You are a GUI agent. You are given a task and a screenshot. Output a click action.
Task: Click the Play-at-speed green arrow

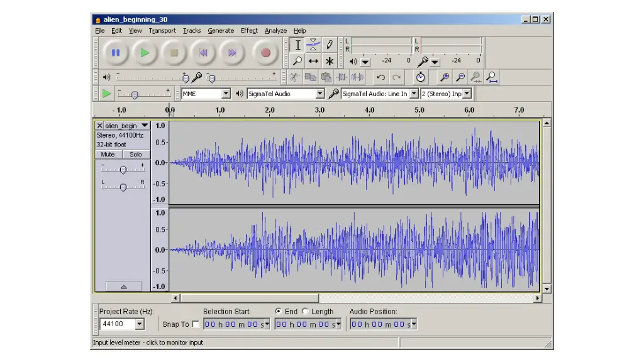[106, 94]
